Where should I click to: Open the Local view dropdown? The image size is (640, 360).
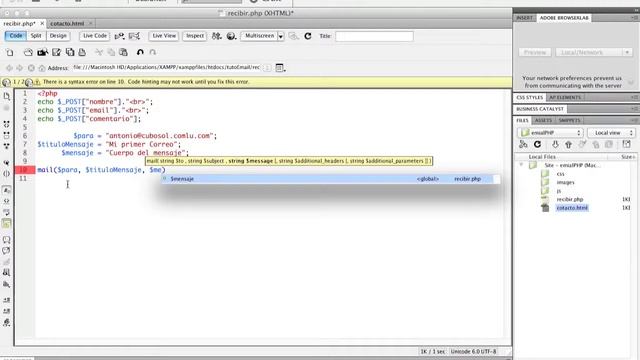[x=611, y=133]
